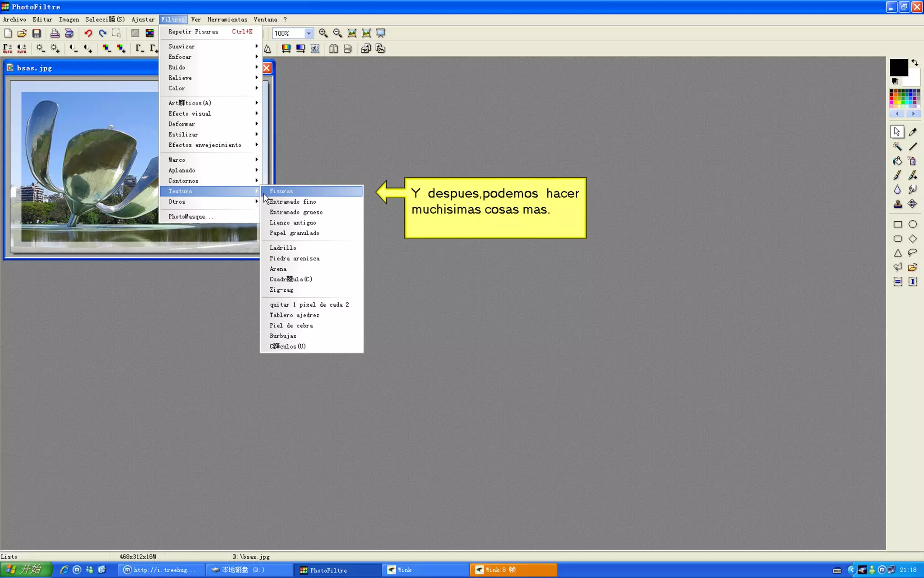Click next palette arrow button

click(x=913, y=114)
